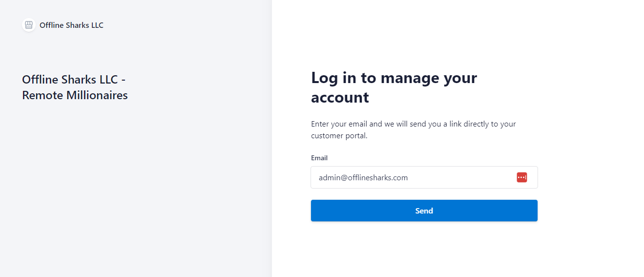Click the admin@offlinesharks.com text in the field
The height and width of the screenshot is (277, 644).
tap(363, 178)
